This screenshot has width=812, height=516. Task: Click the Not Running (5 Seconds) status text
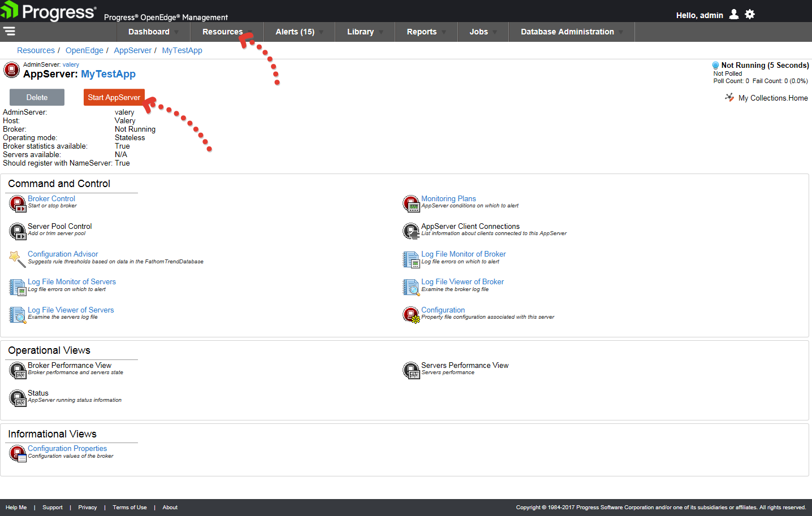pos(765,66)
